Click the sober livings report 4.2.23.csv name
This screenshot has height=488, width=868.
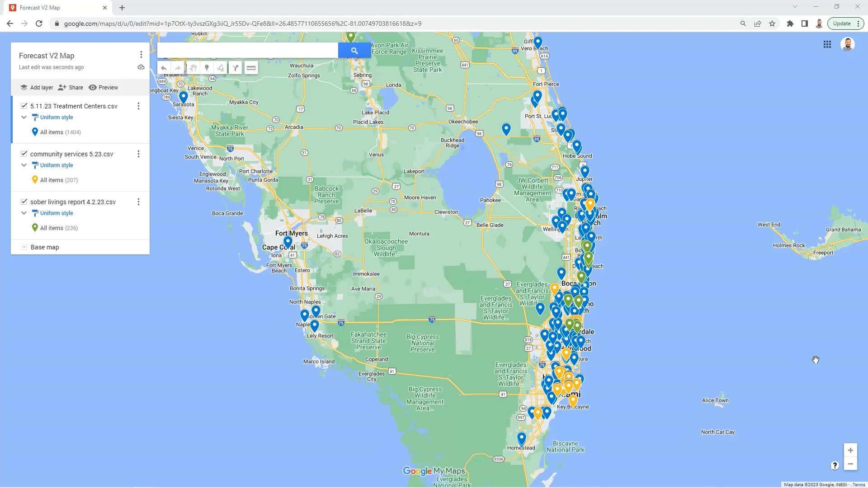coord(73,202)
